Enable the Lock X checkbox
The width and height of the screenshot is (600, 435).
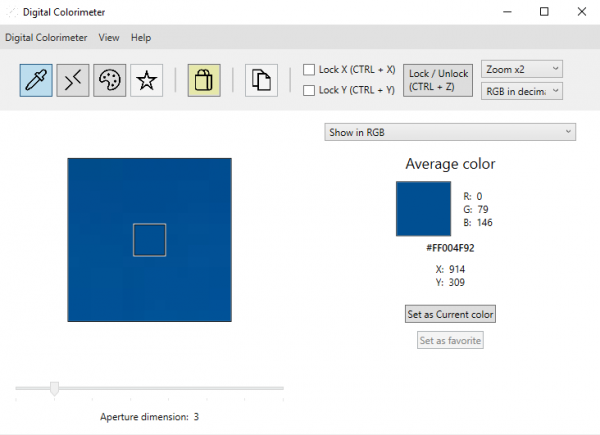[309, 70]
